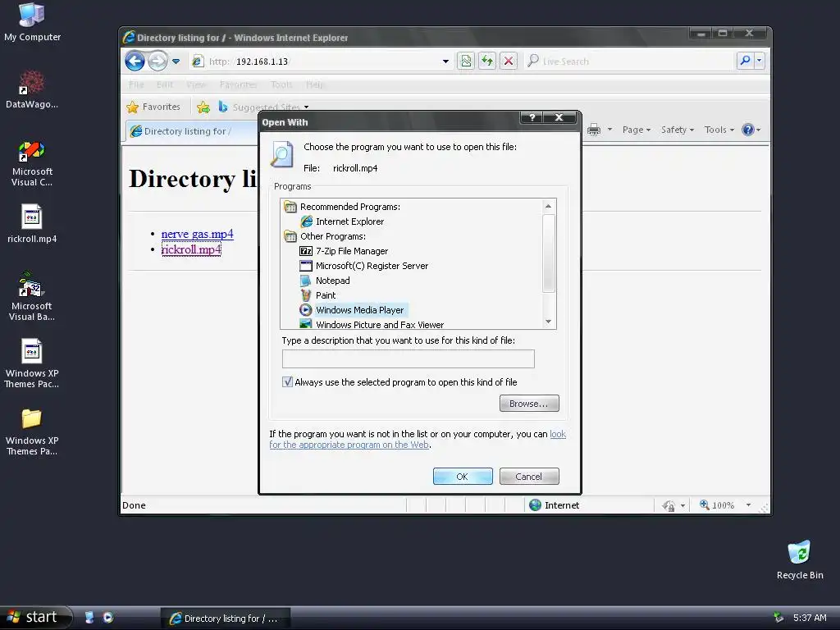Open the Favorites star button
840x630 pixels.
click(x=154, y=107)
